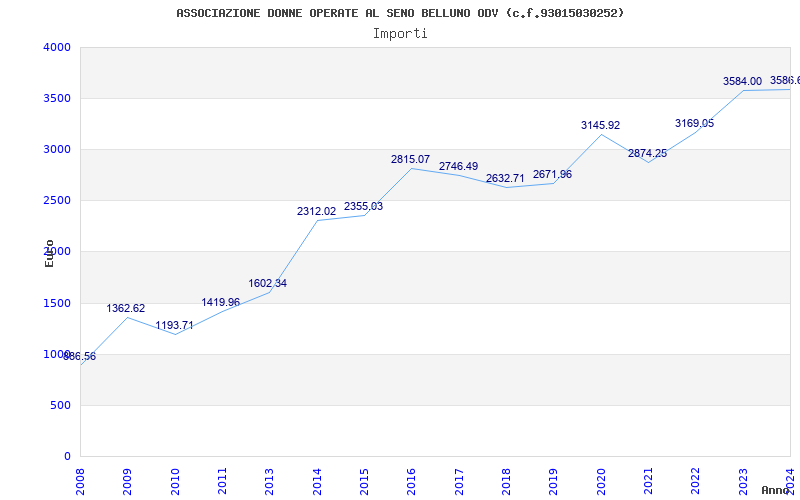This screenshot has height=500, width=800.
Task: Click the 2023 year tick label
Action: [x=743, y=480]
